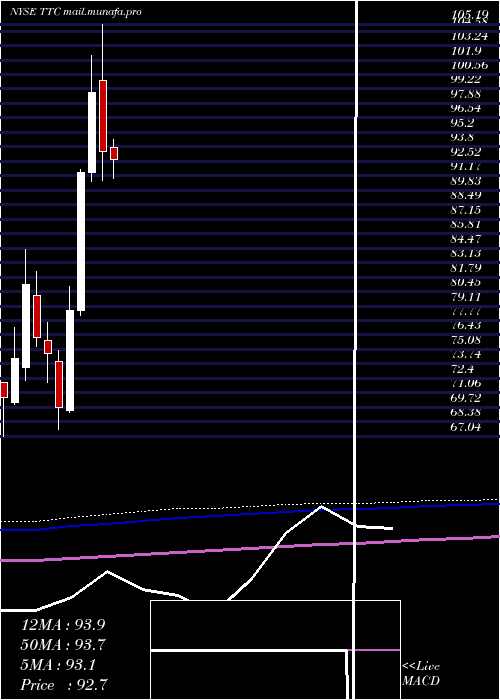Click the NYSE TTC mail.munafa.pro chart title
Screen dimensions: 500x700
pyautogui.click(x=76, y=12)
